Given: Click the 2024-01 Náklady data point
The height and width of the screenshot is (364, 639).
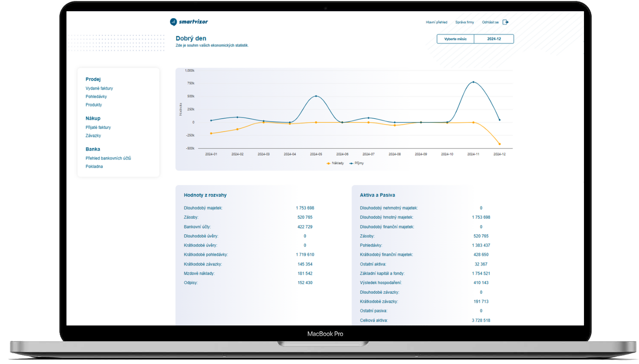Looking at the screenshot, I should tap(211, 134).
